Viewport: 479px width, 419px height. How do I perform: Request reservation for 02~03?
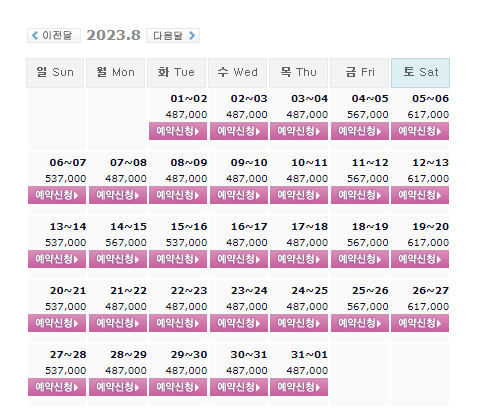click(x=239, y=131)
